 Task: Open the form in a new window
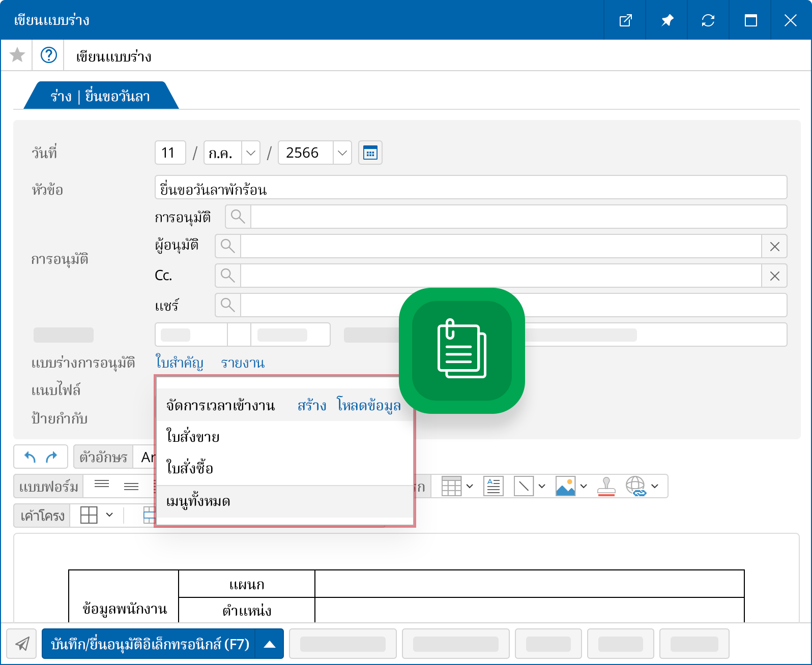625,20
